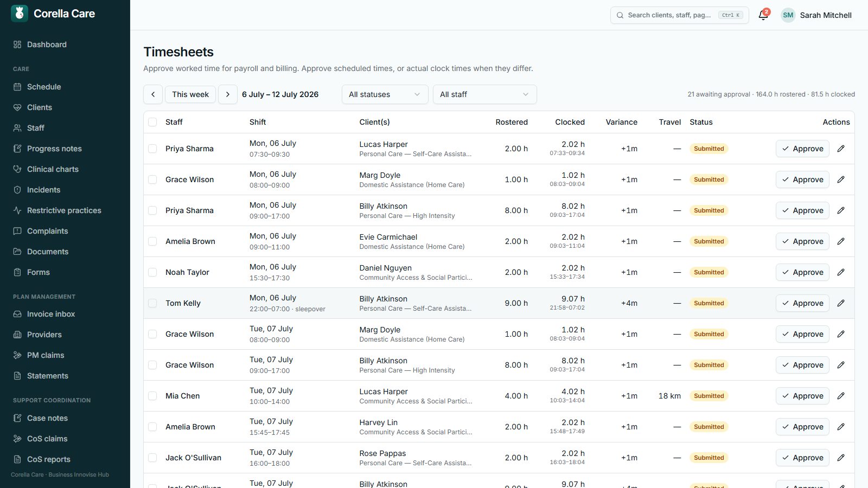868x488 pixels.
Task: Click the Corella Care logo icon
Action: click(x=20, y=14)
